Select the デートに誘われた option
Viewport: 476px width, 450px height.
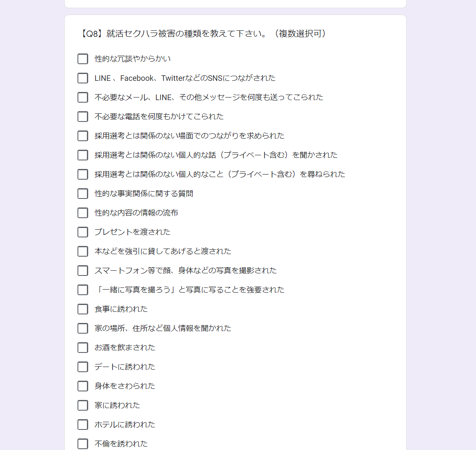point(83,367)
